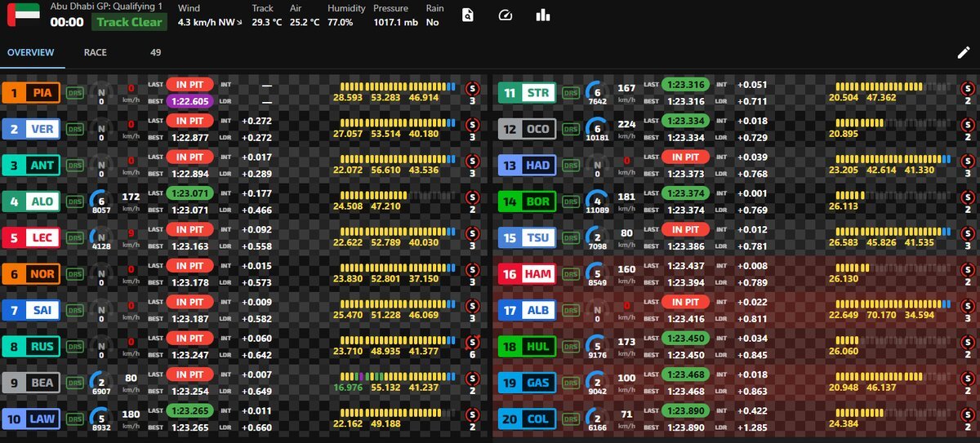Click soft tyre icon in PIA row

471,87
